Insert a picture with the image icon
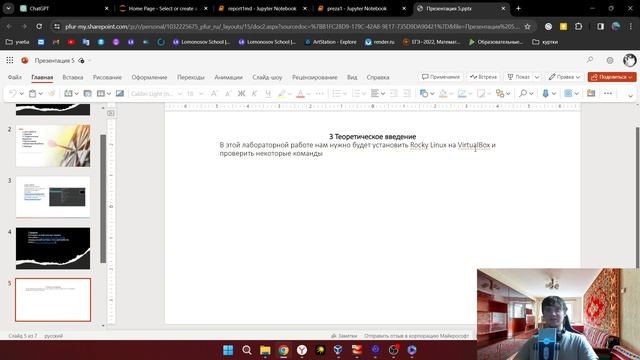 coord(120,93)
